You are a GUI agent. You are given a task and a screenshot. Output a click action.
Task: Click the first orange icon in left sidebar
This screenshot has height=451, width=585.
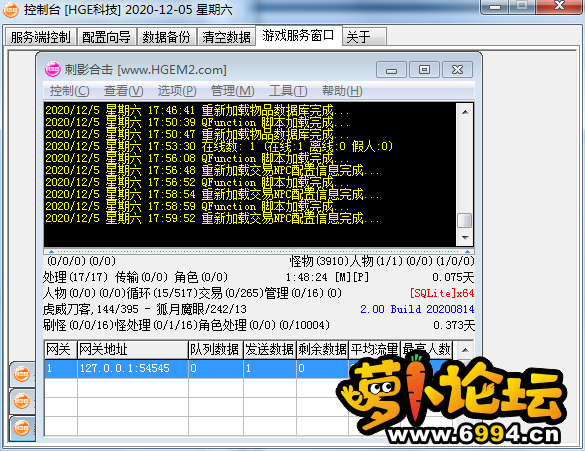(x=22, y=374)
